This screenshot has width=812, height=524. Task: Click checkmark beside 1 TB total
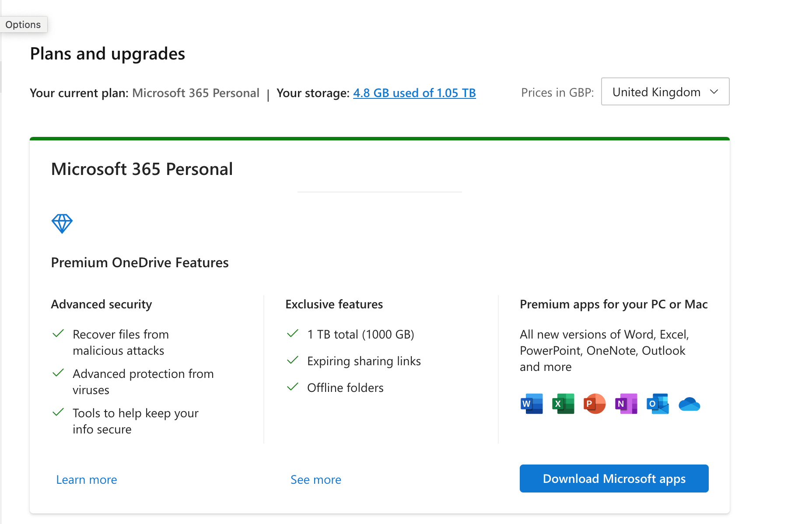pyautogui.click(x=293, y=334)
